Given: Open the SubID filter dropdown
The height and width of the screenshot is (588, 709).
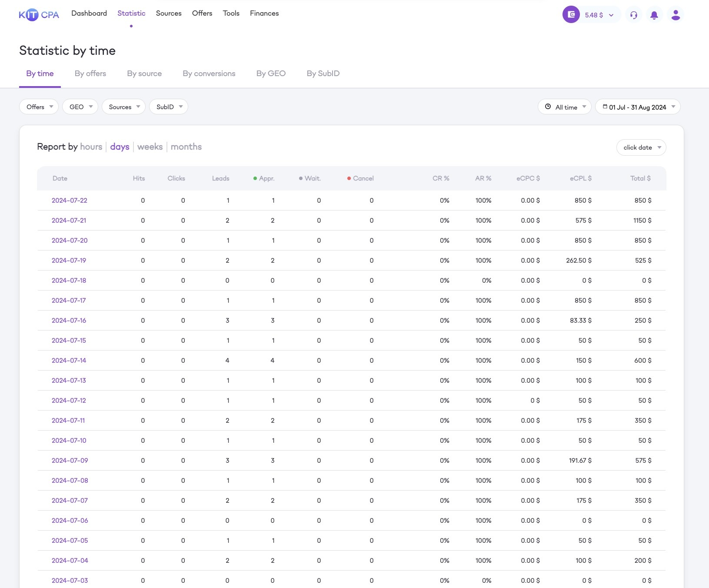Looking at the screenshot, I should pyautogui.click(x=169, y=107).
